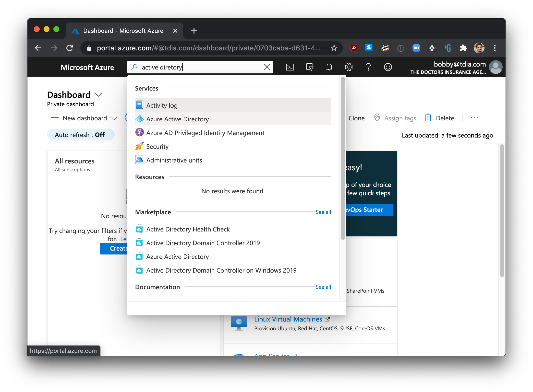Open the user account avatar icon
Image resolution: width=533 pixels, height=392 pixels.
coord(496,67)
